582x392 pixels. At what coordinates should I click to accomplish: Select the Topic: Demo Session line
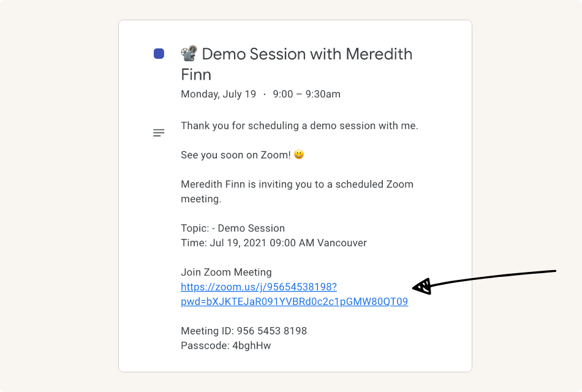coord(233,228)
